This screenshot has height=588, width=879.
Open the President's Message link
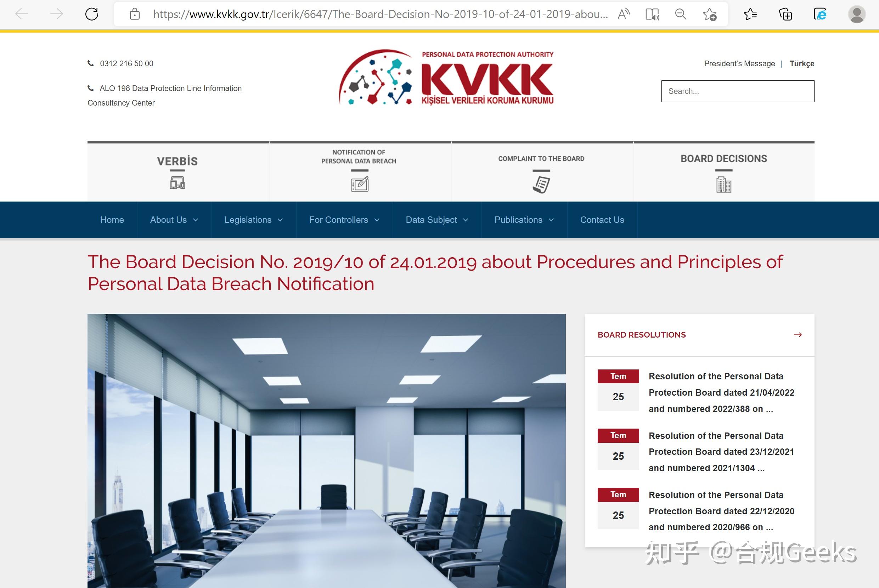point(739,63)
